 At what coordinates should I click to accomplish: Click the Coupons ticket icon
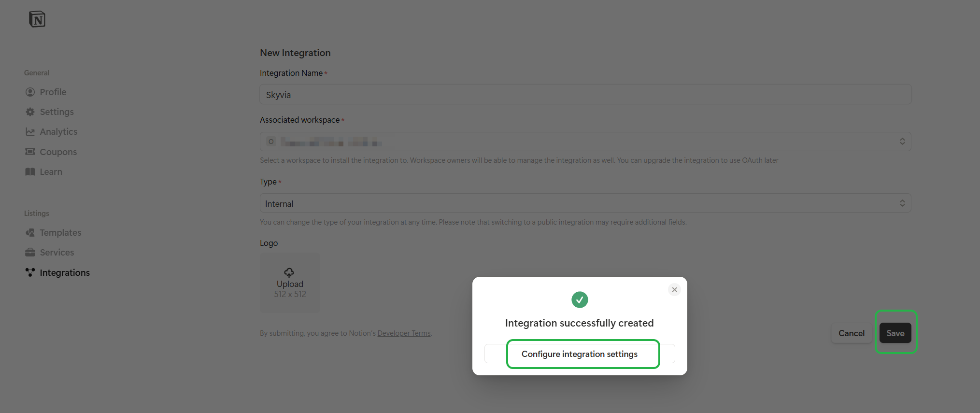[30, 152]
